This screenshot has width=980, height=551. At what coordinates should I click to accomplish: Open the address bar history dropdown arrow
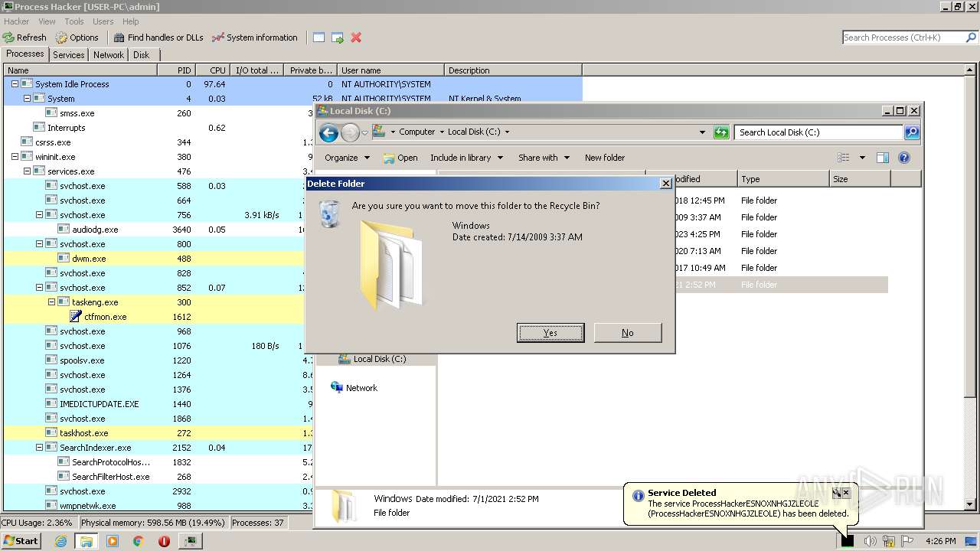point(702,132)
